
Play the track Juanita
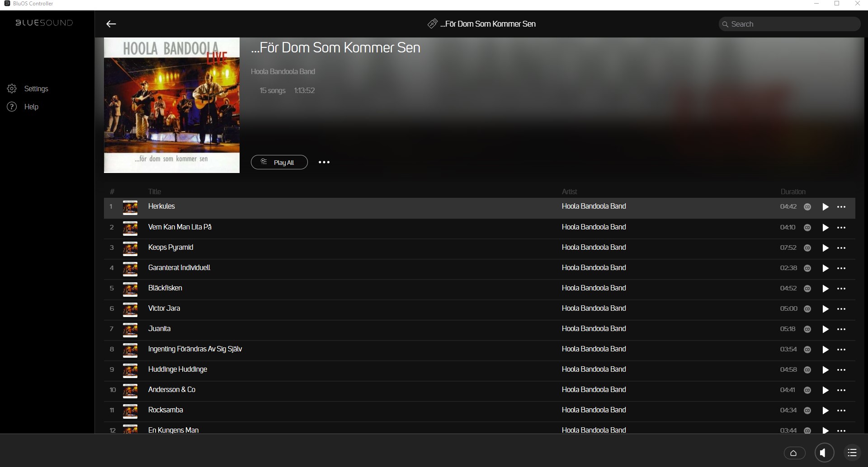pos(826,329)
